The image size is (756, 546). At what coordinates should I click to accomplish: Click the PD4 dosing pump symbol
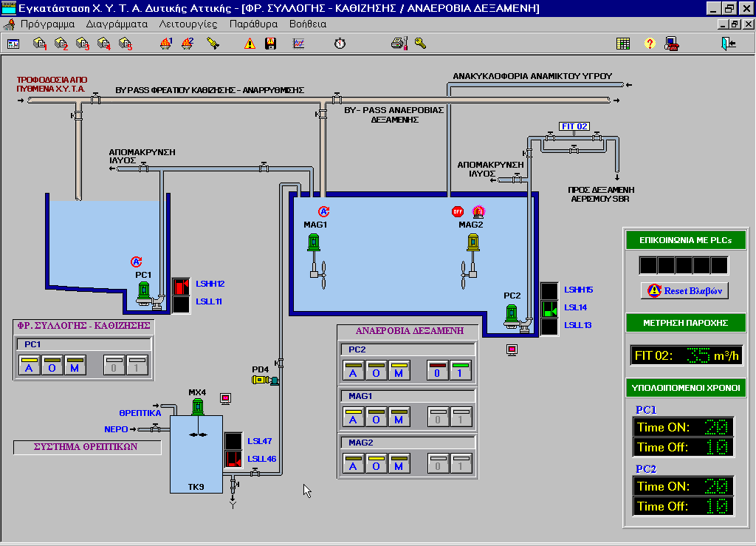pyautogui.click(x=264, y=381)
